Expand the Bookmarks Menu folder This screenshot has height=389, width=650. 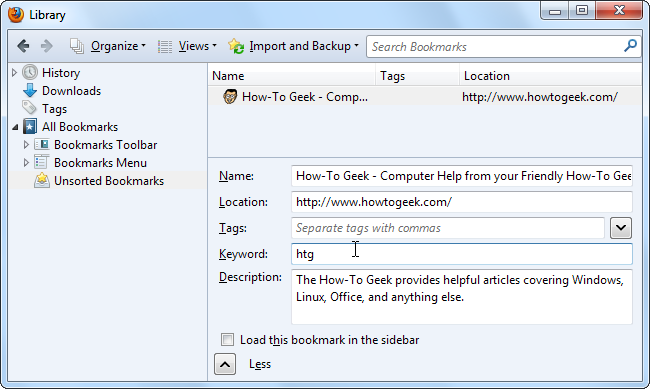[x=26, y=163]
